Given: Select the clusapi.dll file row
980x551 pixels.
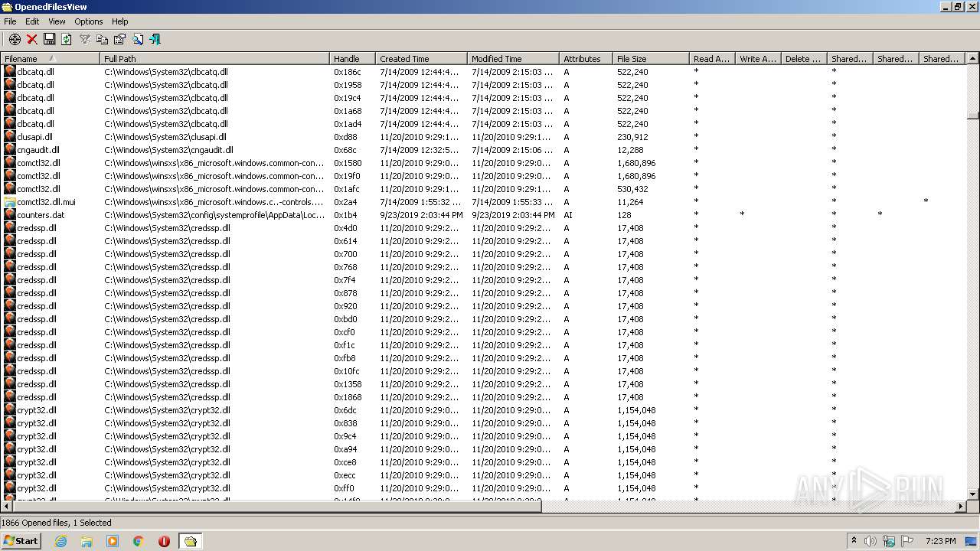Looking at the screenshot, I should (x=482, y=137).
